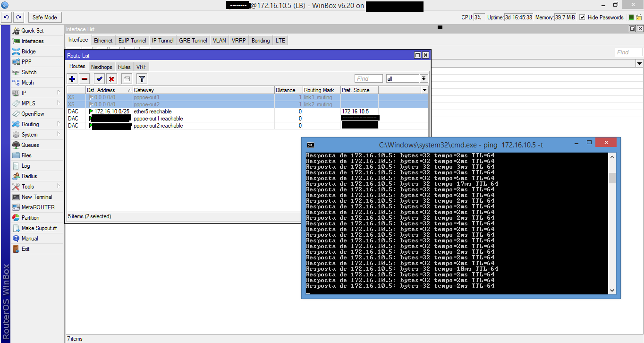Open the Partition menu item
644x343 pixels.
(30, 218)
